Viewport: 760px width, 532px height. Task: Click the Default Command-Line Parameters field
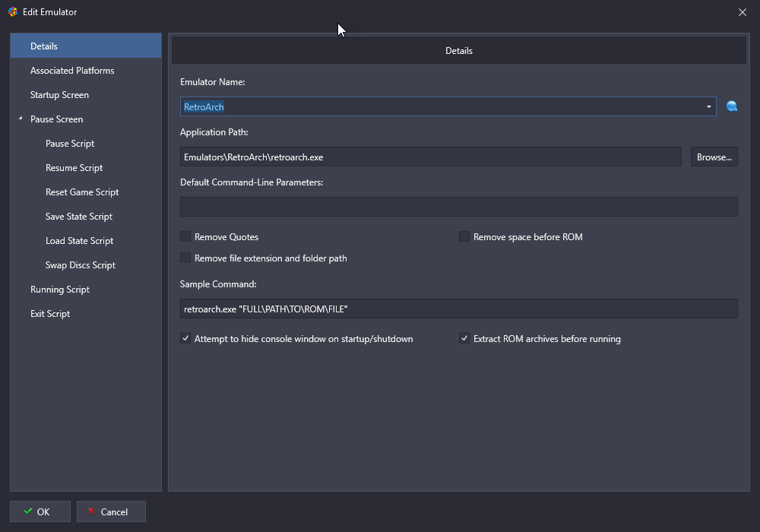click(459, 207)
